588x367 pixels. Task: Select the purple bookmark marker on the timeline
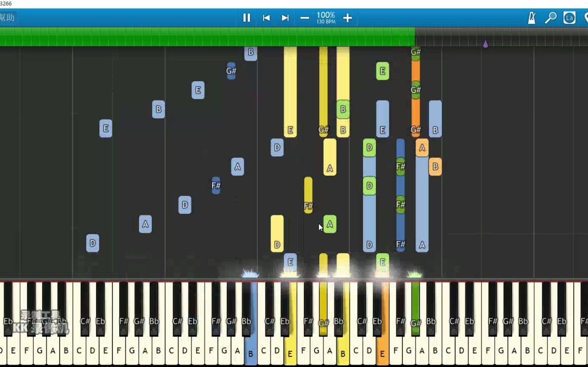pyautogui.click(x=486, y=44)
